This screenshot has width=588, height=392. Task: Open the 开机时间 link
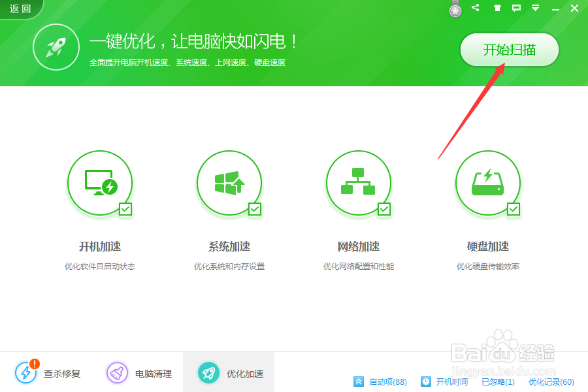point(452,382)
